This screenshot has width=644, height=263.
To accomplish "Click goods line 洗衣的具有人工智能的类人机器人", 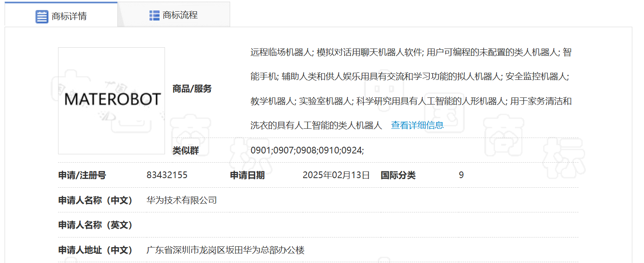I will pyautogui.click(x=316, y=125).
